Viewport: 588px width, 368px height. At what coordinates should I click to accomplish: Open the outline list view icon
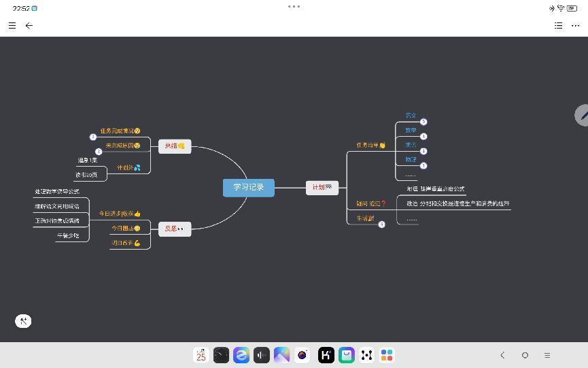(x=558, y=25)
